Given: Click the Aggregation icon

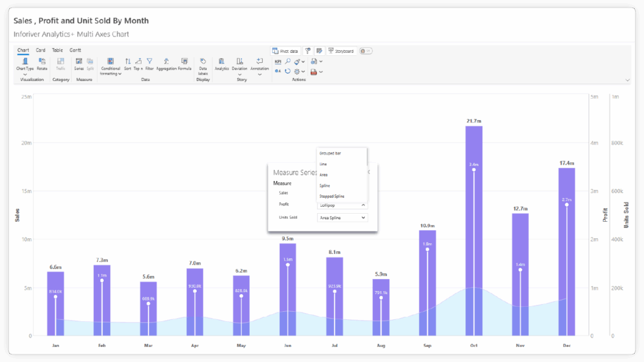Looking at the screenshot, I should click(166, 62).
